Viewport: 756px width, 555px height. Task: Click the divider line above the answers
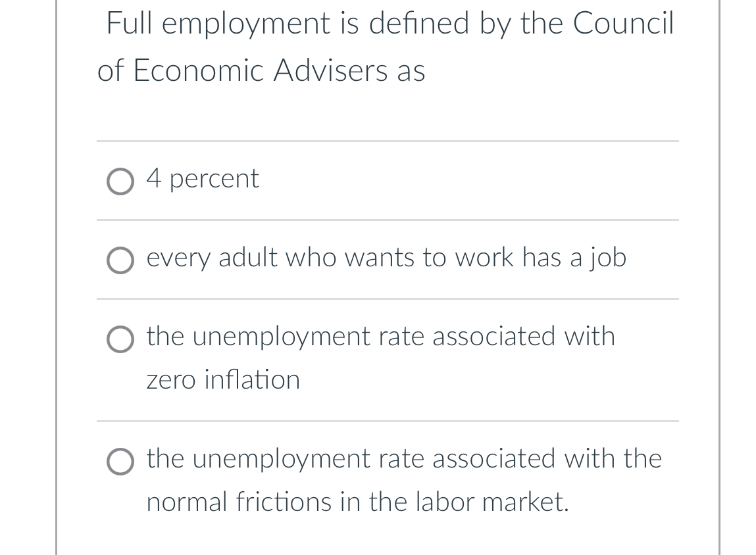(x=387, y=140)
